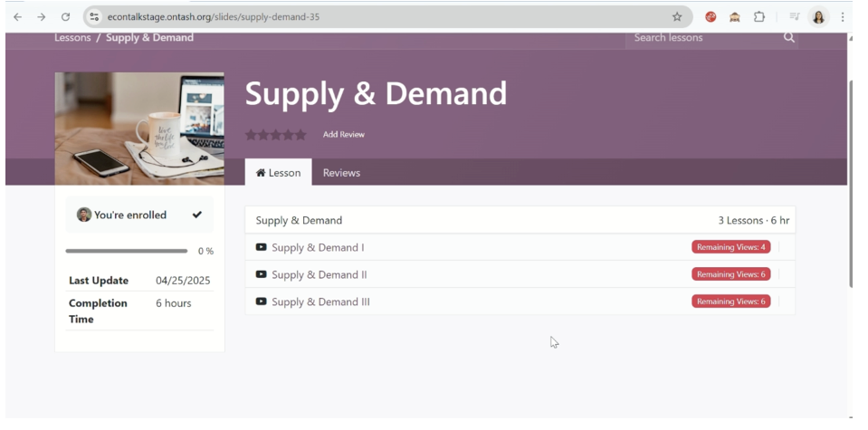The width and height of the screenshot is (868, 430).
Task: View site information icon in address bar
Action: (94, 16)
